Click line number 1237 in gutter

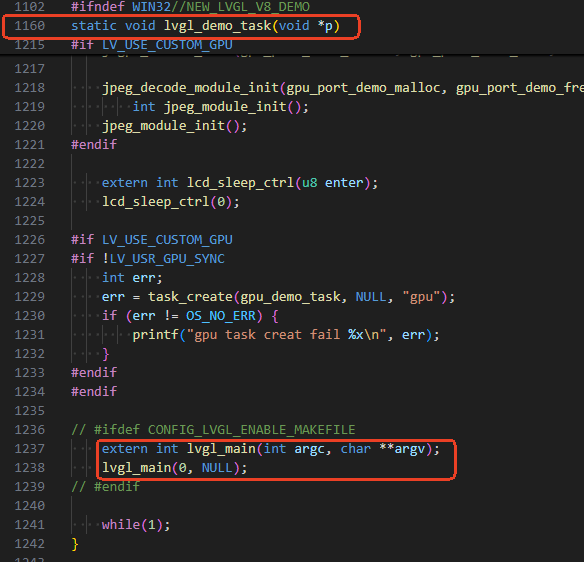(x=29, y=449)
